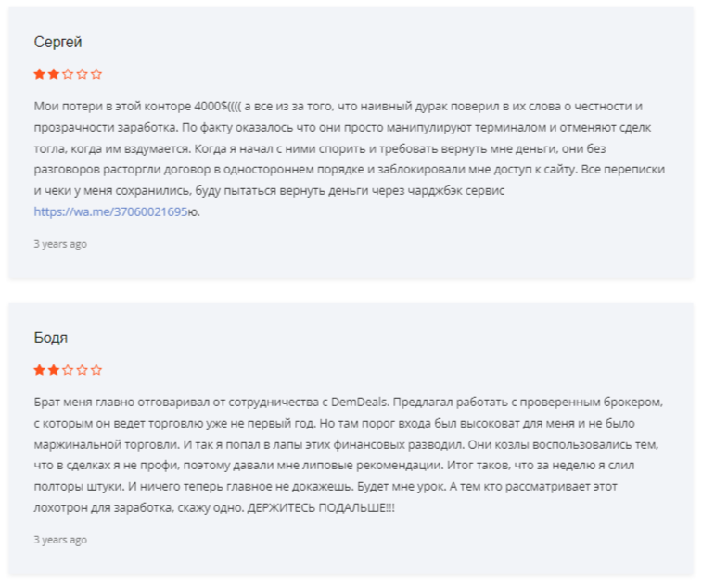Screen dimensions: 702x588
Task: Click the fourth star in Бодя's rating
Action: click(82, 370)
